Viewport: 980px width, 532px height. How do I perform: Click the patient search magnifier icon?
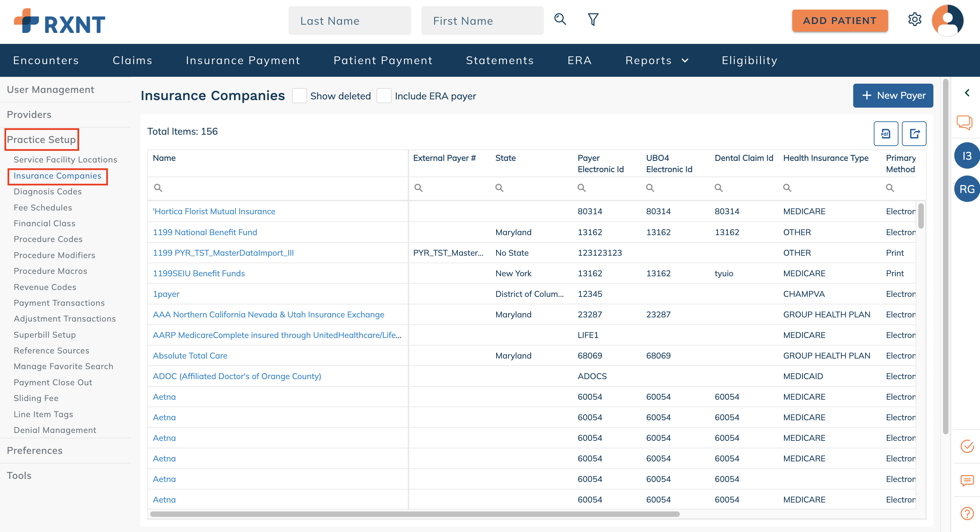tap(560, 20)
